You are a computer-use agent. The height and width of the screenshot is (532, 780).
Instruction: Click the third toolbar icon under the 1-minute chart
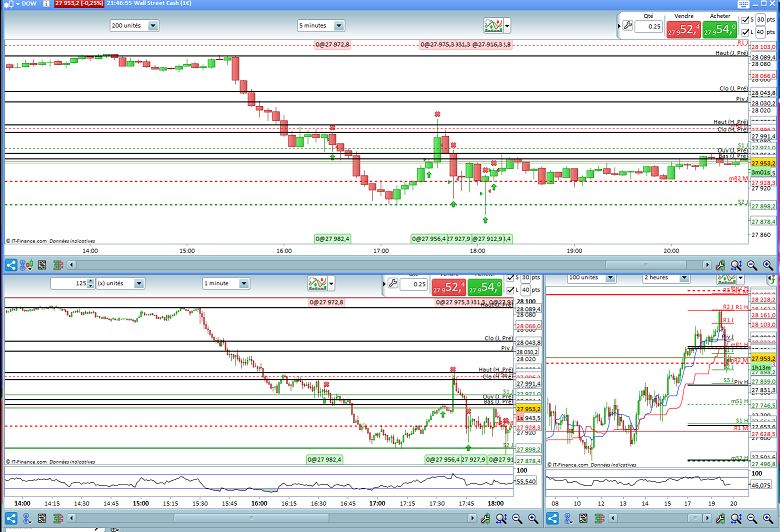(42, 519)
